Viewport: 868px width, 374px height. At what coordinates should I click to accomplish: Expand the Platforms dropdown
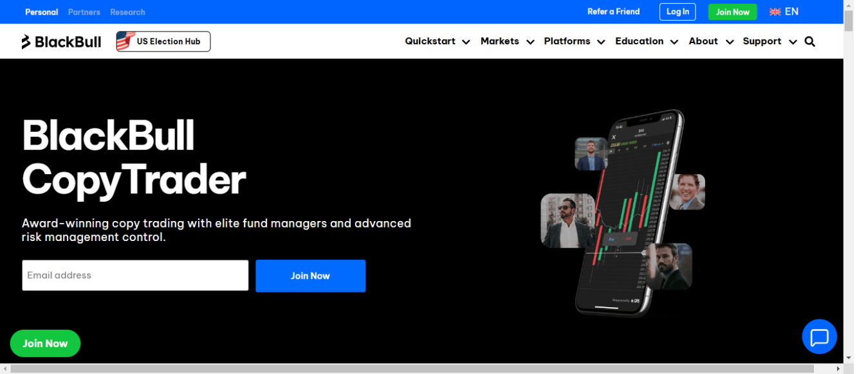(x=567, y=41)
